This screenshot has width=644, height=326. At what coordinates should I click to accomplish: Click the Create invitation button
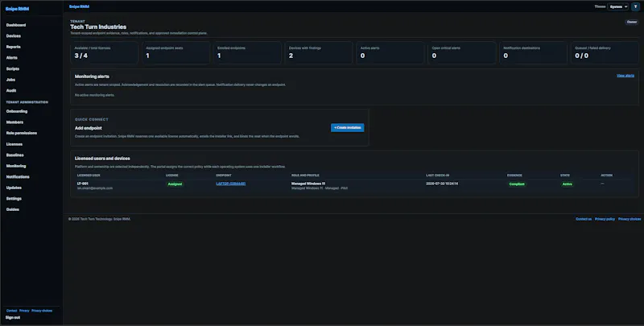coord(348,128)
